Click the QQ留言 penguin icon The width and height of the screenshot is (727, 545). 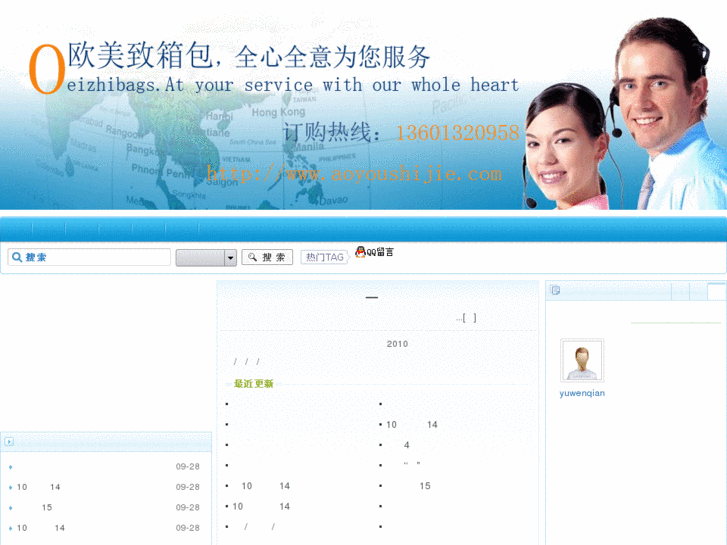[360, 252]
